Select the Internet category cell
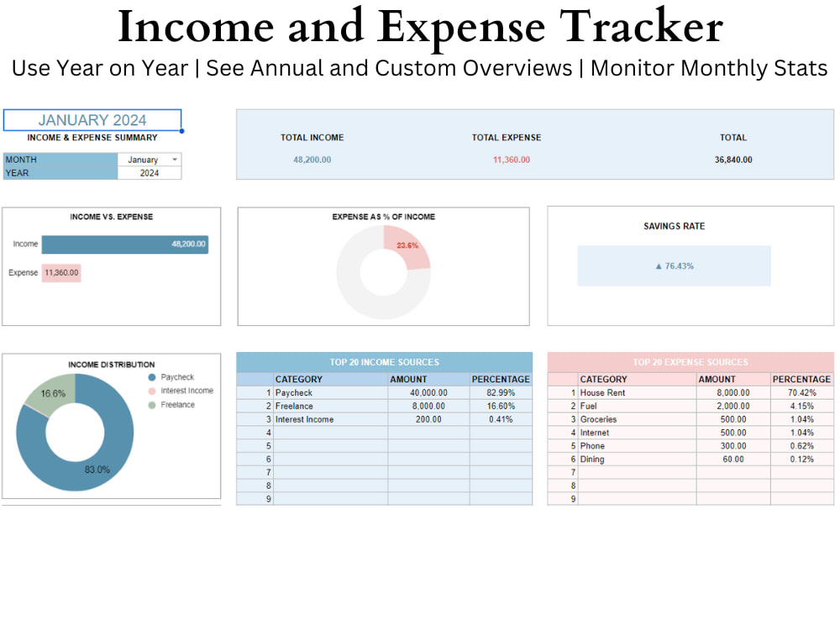The width and height of the screenshot is (840, 630). (x=637, y=433)
